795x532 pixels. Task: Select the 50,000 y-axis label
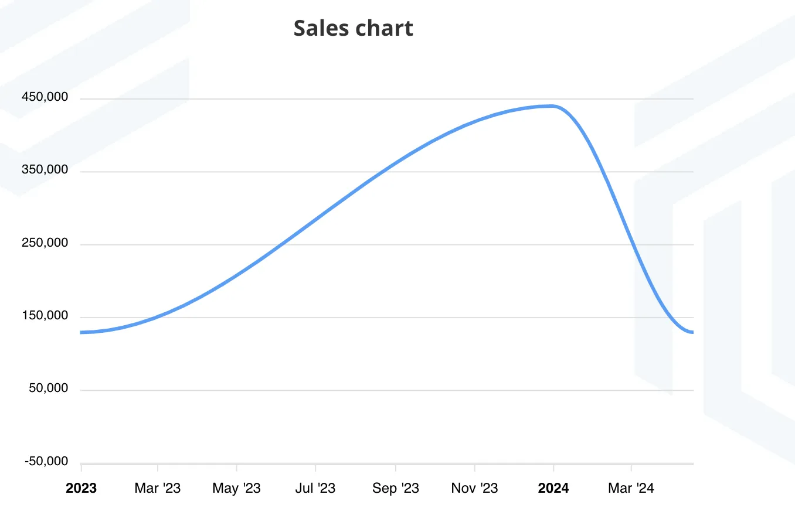pos(49,388)
